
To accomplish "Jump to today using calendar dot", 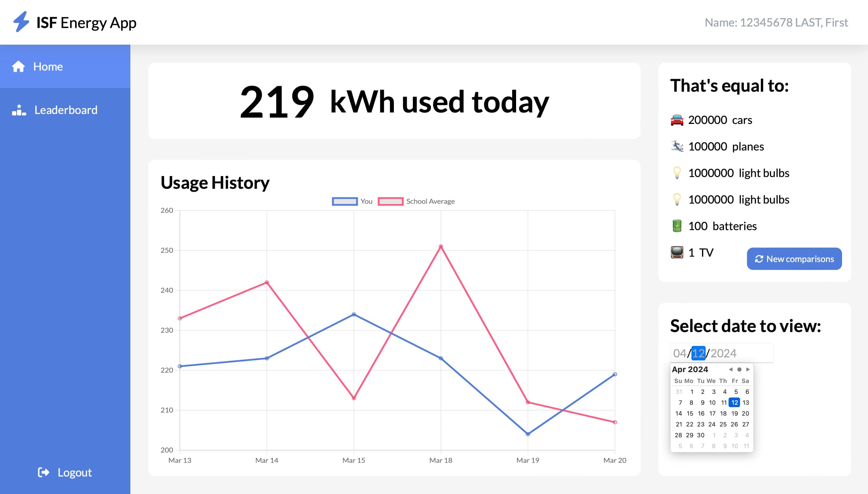I will click(739, 369).
